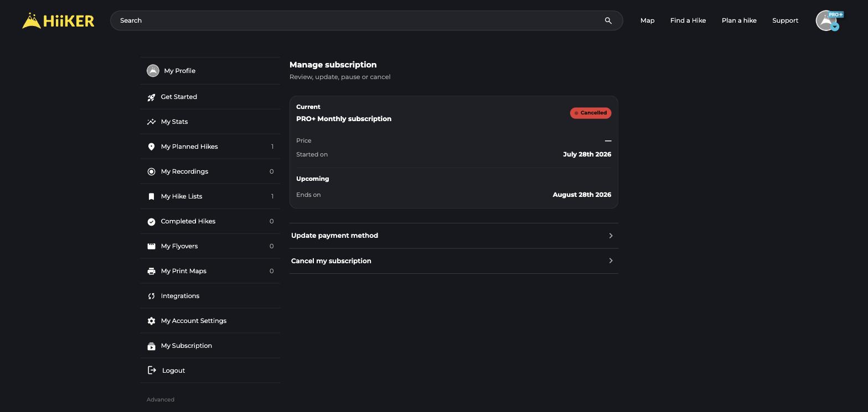
Task: Open the Map page
Action: 647,20
